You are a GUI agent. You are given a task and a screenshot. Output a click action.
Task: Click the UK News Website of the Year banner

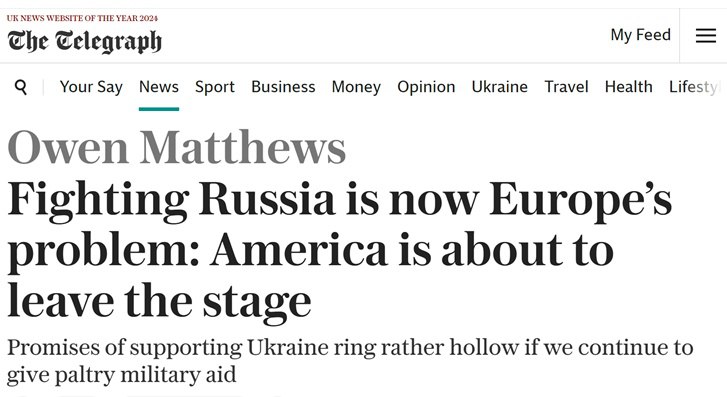point(82,19)
